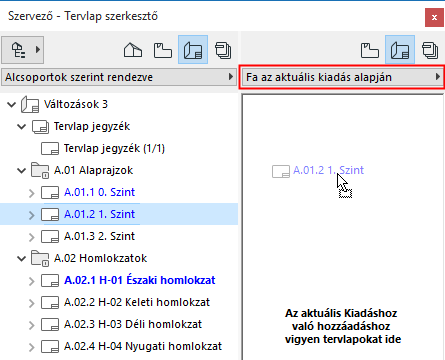The height and width of the screenshot is (360, 445).
Task: Select the Változások 3 layout book
Action: (x=76, y=104)
